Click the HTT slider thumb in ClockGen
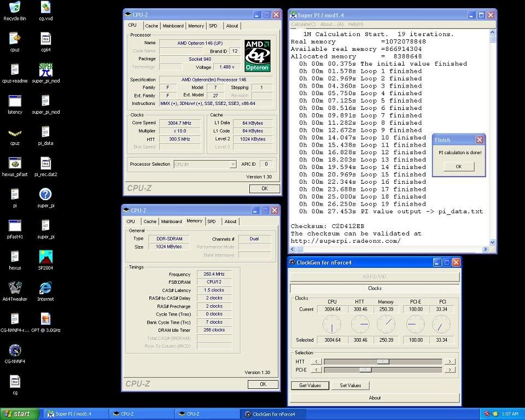Image resolution: width=525 pixels, height=420 pixels. 383,361
